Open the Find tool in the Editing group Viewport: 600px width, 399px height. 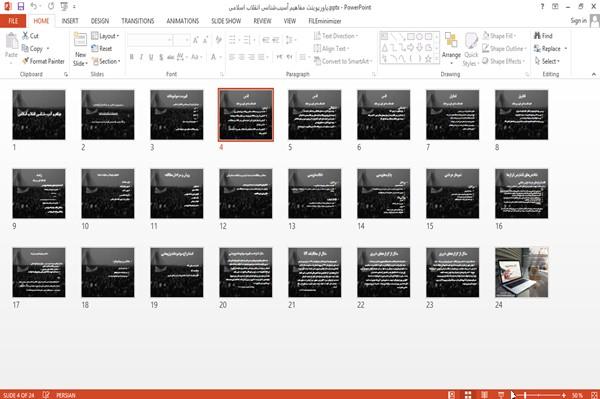pyautogui.click(x=543, y=36)
